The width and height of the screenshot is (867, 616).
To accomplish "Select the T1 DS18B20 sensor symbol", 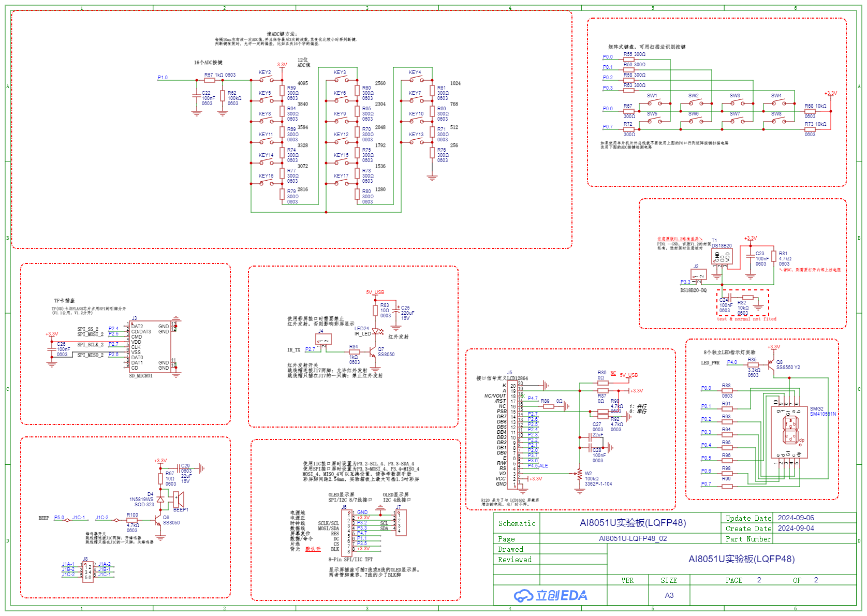I will 722,257.
